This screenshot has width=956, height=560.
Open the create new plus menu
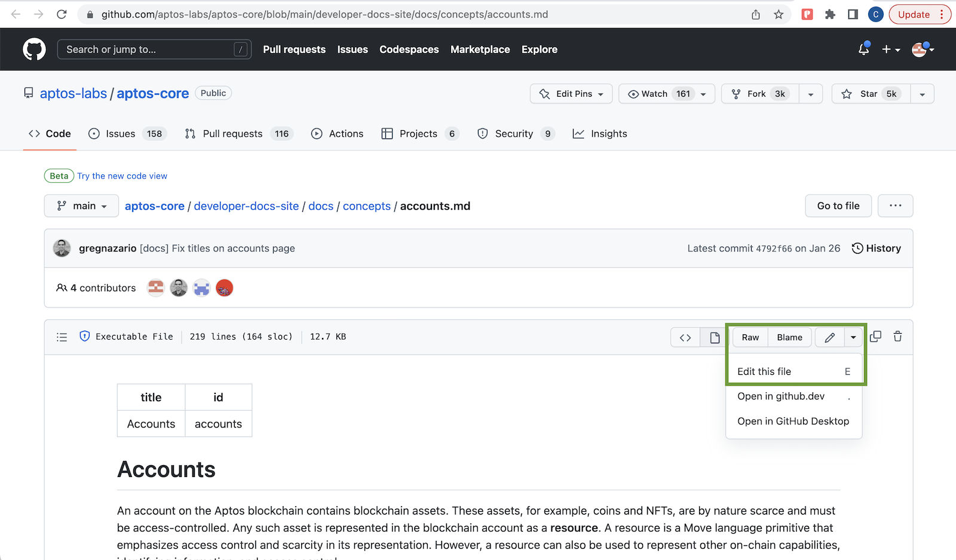coord(891,50)
